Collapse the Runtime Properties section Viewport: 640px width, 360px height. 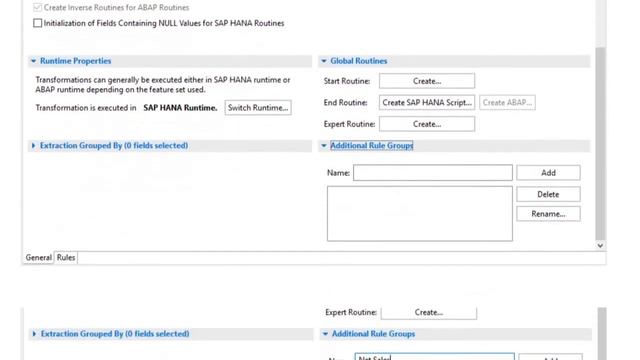33,61
